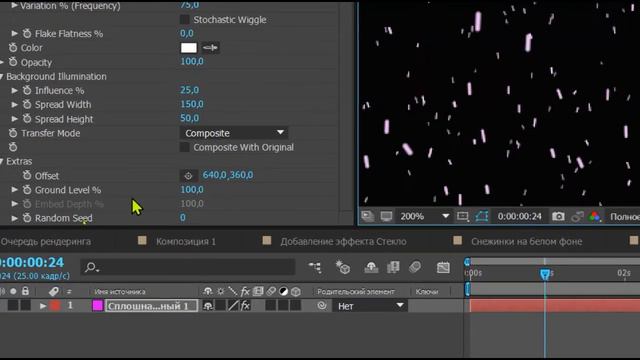
Task: Click the composition mini-flowchart icon
Action: (x=315, y=267)
